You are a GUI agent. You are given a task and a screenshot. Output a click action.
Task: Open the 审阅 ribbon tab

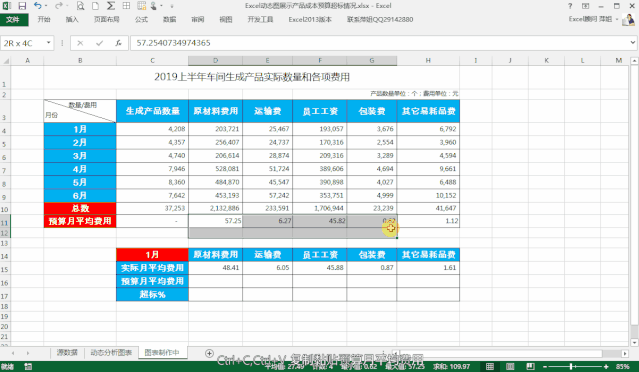(x=198, y=20)
